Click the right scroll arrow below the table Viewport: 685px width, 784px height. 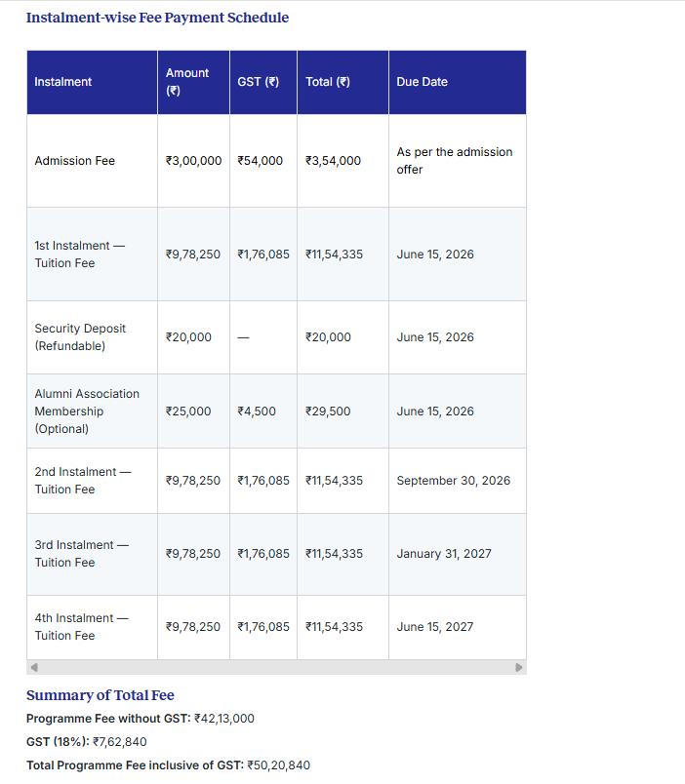tap(519, 667)
